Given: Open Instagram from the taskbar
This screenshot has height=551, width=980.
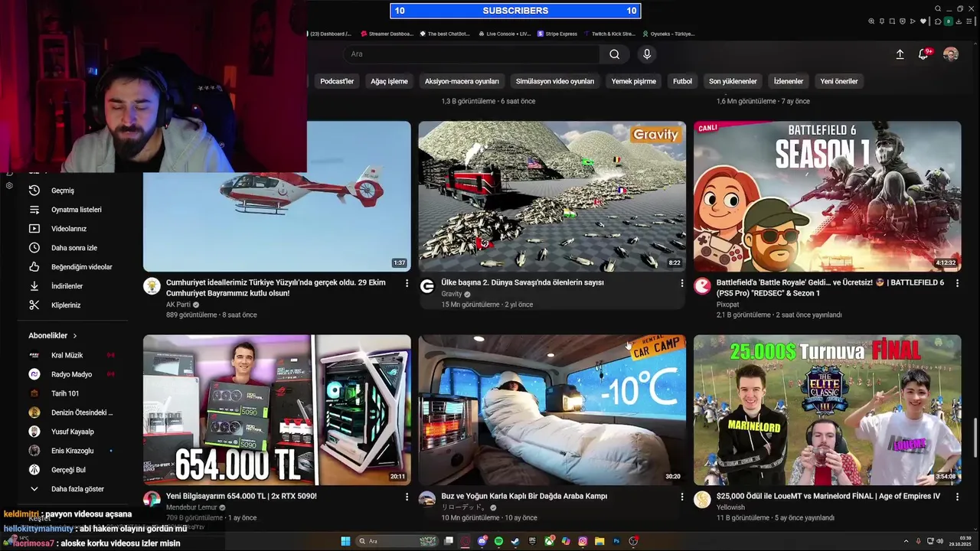Looking at the screenshot, I should pos(583,541).
